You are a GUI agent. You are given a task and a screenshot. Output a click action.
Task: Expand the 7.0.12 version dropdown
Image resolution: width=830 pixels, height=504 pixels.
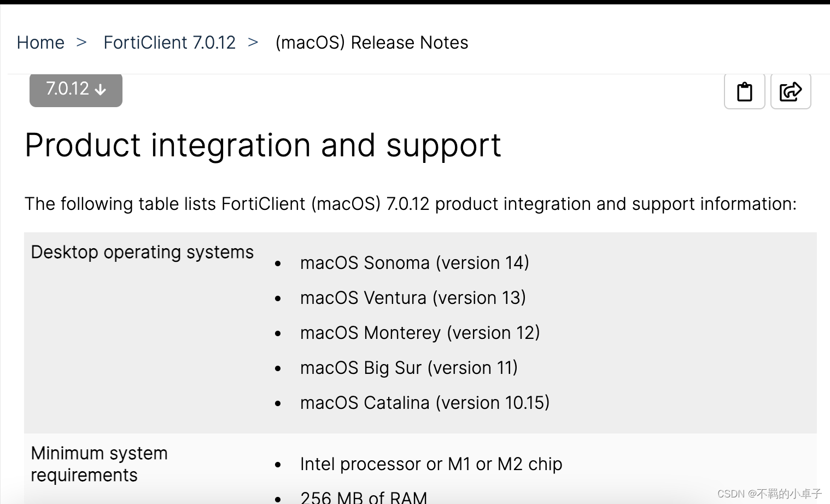pyautogui.click(x=76, y=90)
